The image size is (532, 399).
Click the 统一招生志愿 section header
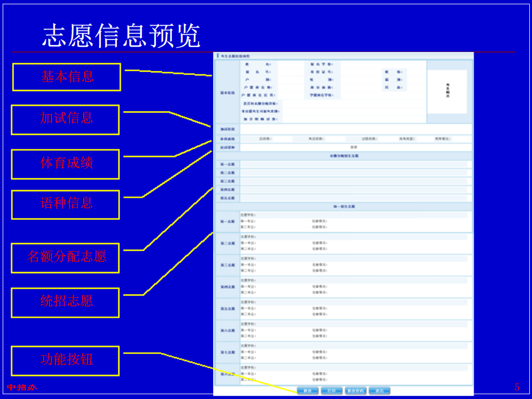343,206
